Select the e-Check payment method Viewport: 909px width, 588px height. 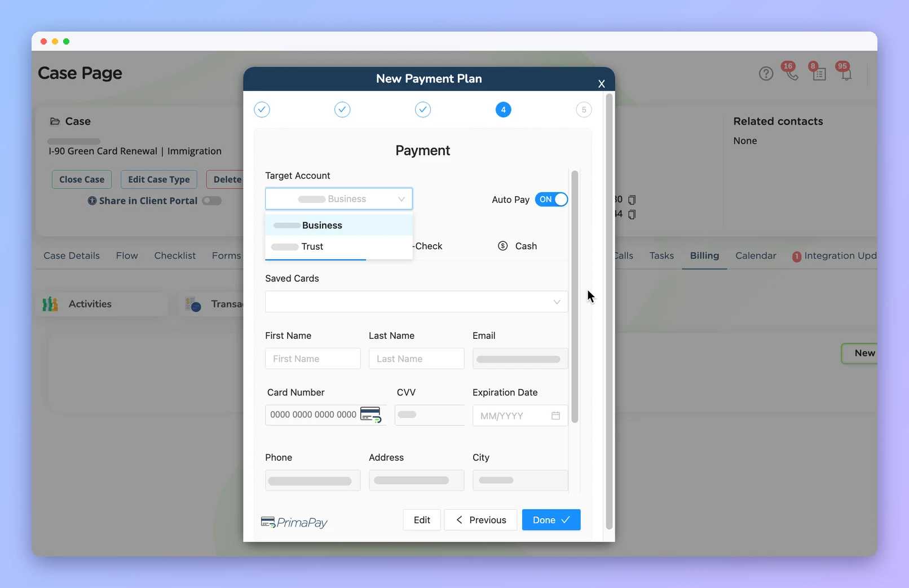(428, 246)
